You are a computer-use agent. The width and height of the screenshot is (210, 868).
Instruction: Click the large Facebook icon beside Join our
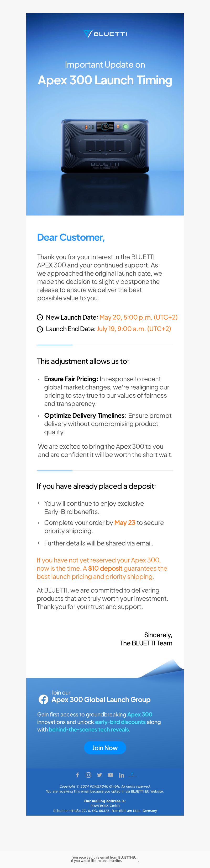[x=43, y=699]
